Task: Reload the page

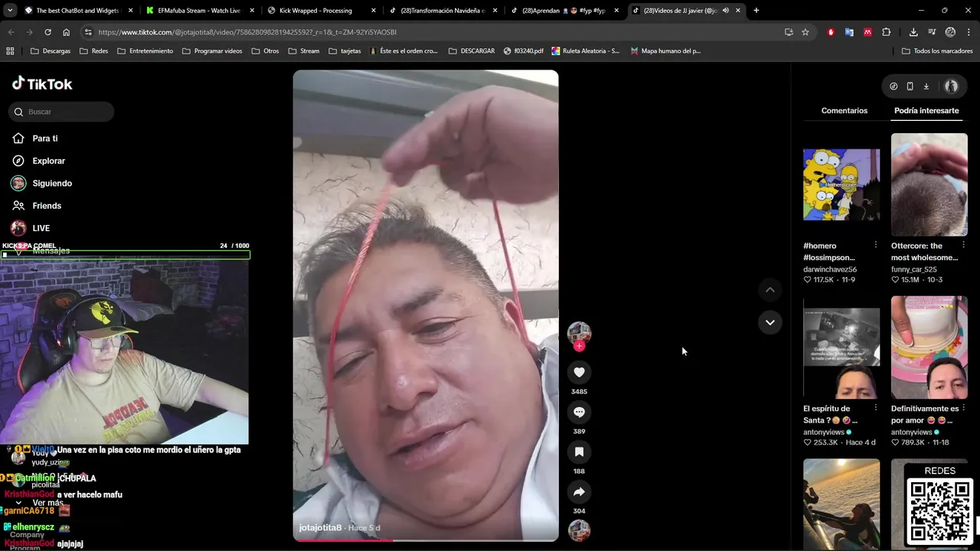Action: [x=47, y=32]
